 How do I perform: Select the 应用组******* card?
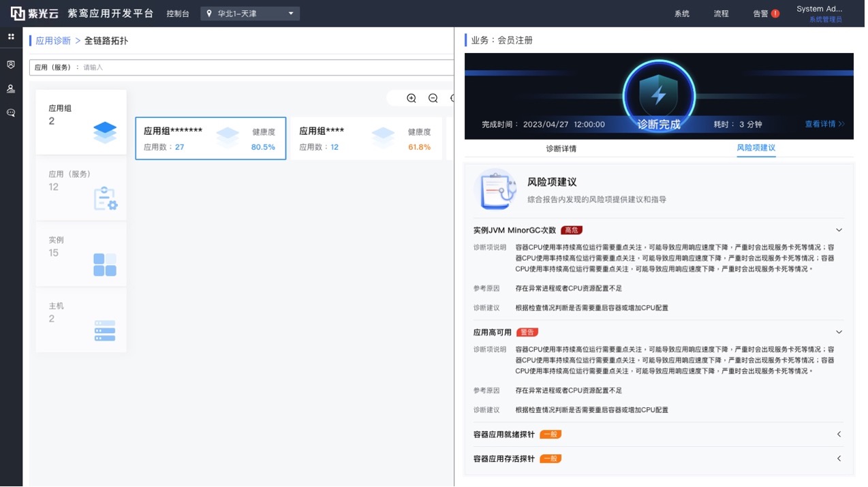[x=211, y=139]
